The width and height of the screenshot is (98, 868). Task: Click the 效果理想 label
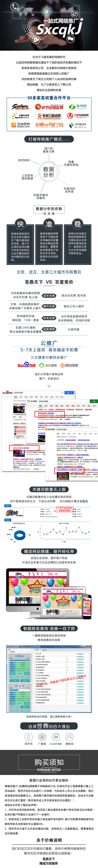coord(49,329)
